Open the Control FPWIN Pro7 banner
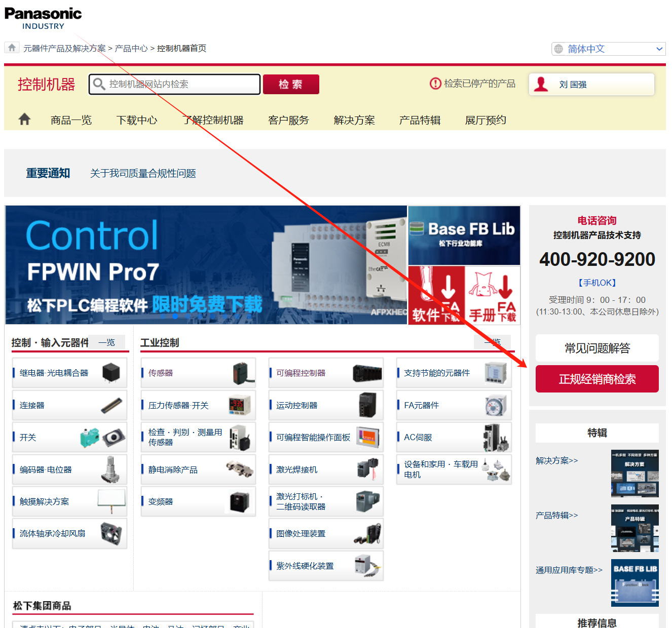 click(x=206, y=265)
